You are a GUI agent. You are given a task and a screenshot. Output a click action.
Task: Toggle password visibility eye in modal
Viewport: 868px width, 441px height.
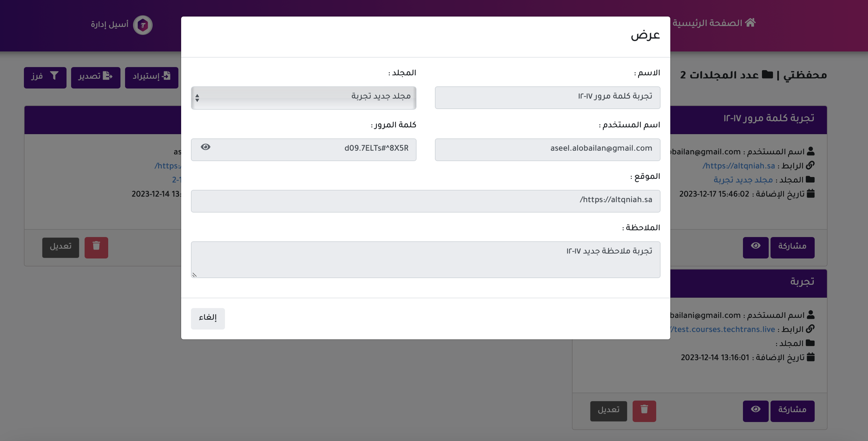(x=206, y=147)
